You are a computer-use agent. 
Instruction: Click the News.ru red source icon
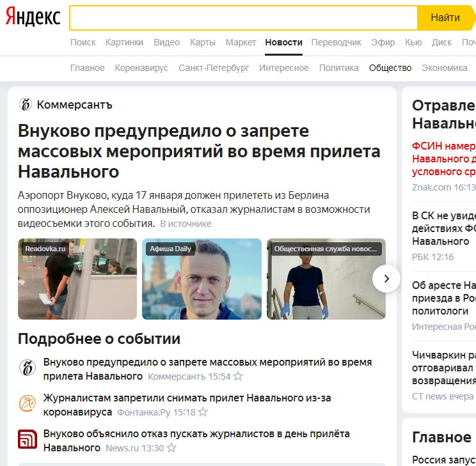28,439
